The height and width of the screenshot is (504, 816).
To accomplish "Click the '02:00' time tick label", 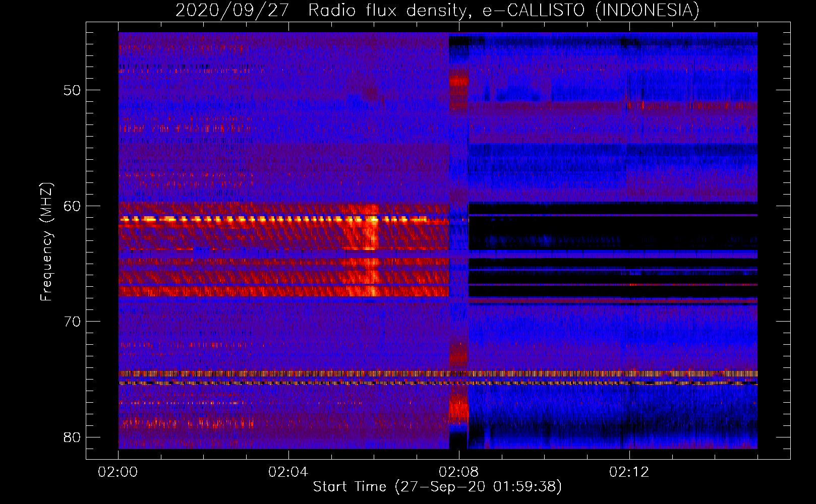I will click(118, 472).
